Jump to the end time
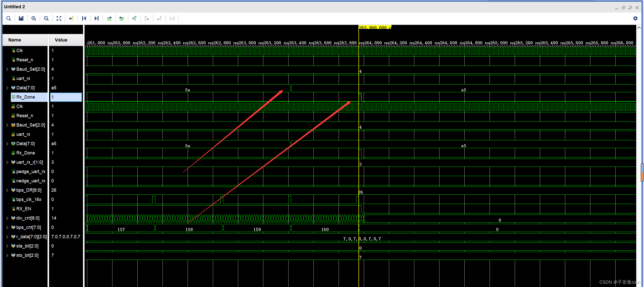This screenshot has height=287, width=644. 97,18
